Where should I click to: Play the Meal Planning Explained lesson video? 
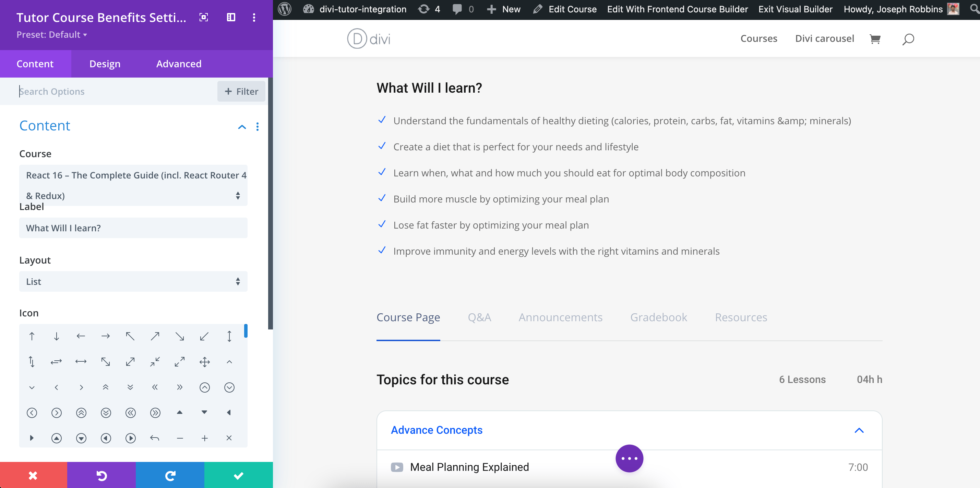pos(397,467)
